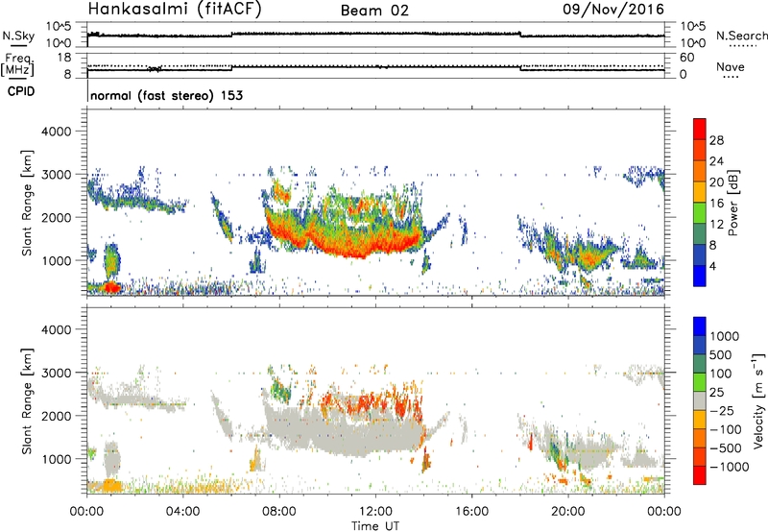The image size is (768, 532).
Task: Click the '18' frequency axis tick
Action: pyautogui.click(x=63, y=57)
